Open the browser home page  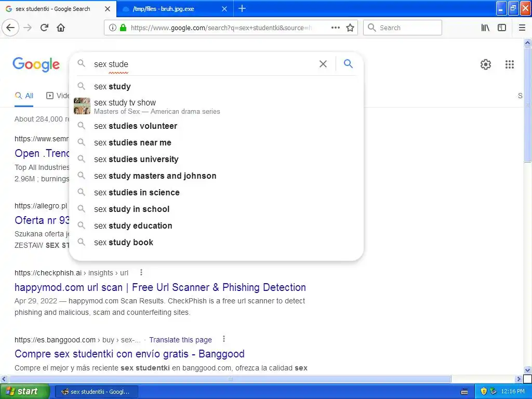[x=61, y=28]
